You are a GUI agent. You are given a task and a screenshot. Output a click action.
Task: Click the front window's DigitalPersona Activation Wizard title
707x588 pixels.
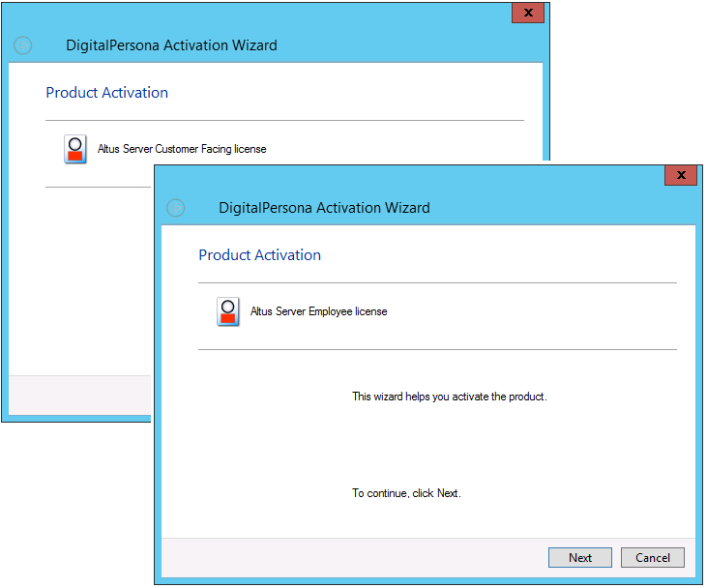(x=324, y=208)
